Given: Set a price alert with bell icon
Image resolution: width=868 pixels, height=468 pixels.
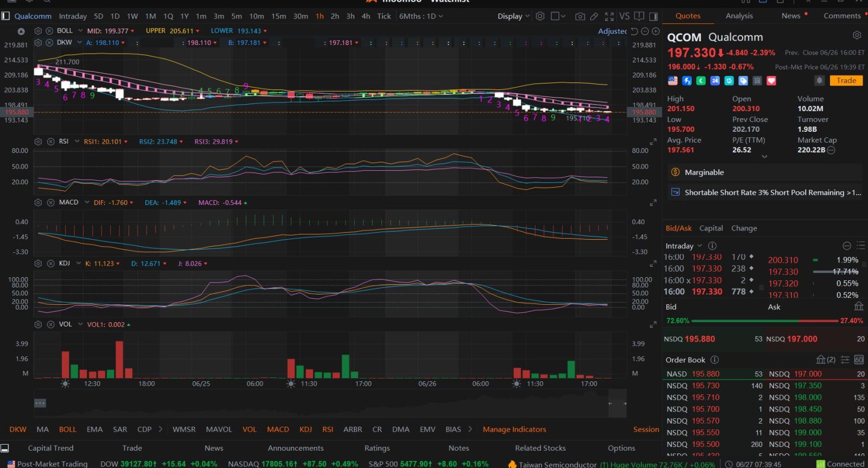Looking at the screenshot, I should [820, 80].
